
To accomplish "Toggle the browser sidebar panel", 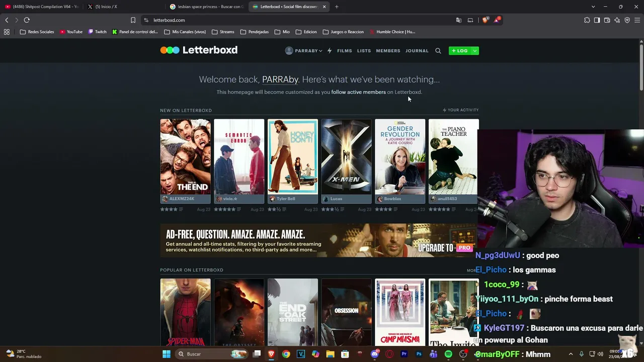I will pyautogui.click(x=597, y=20).
